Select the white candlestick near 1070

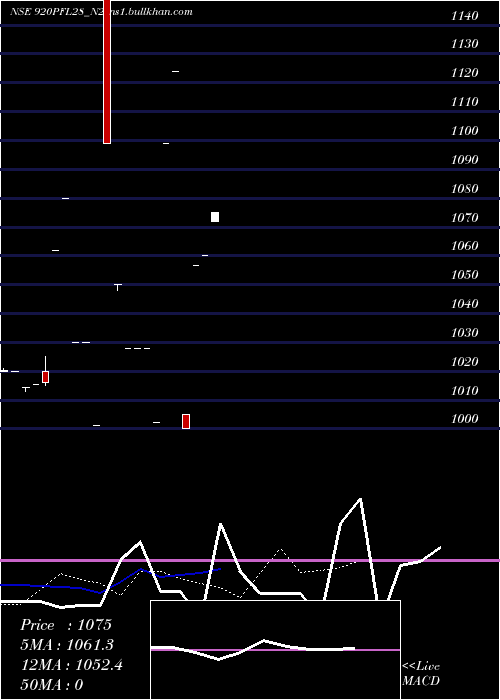(x=215, y=217)
